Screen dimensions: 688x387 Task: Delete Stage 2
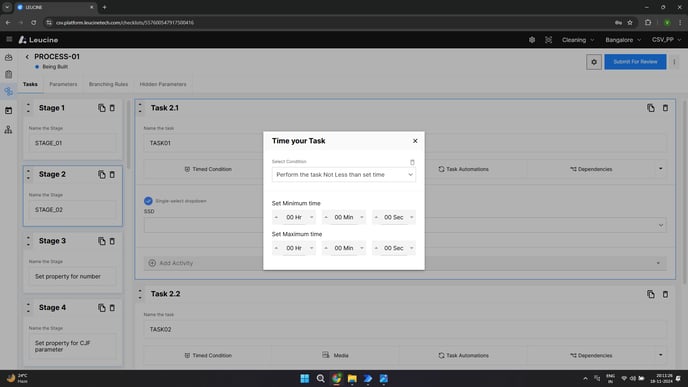point(112,175)
